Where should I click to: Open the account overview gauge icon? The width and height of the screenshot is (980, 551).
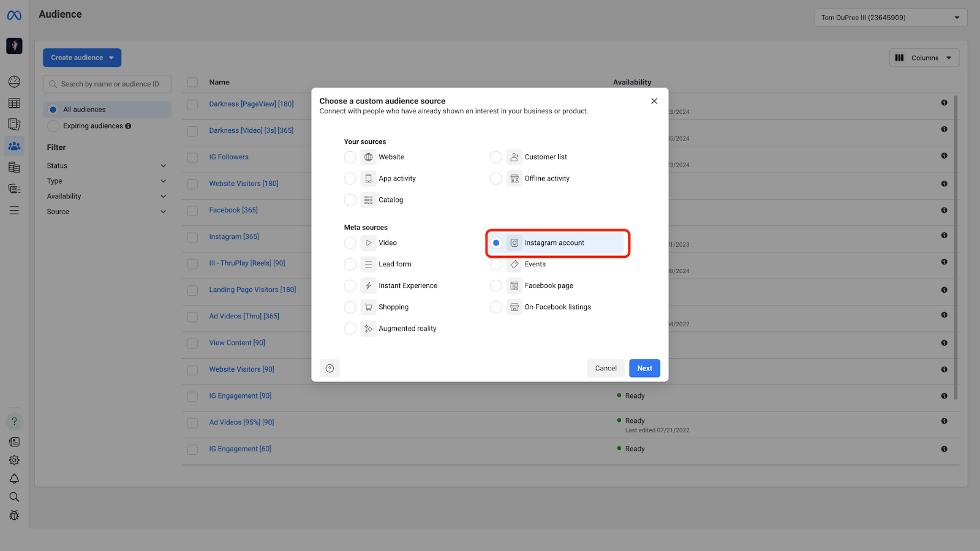14,82
